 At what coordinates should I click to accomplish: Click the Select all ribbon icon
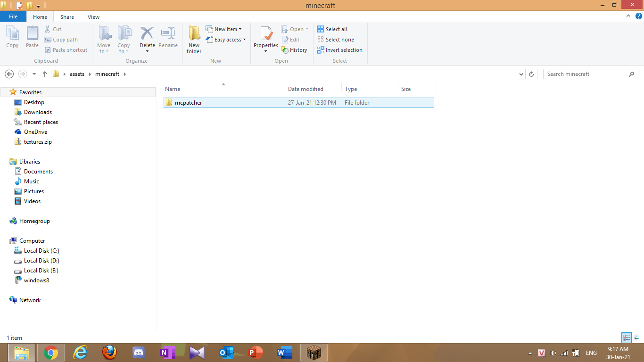[321, 29]
